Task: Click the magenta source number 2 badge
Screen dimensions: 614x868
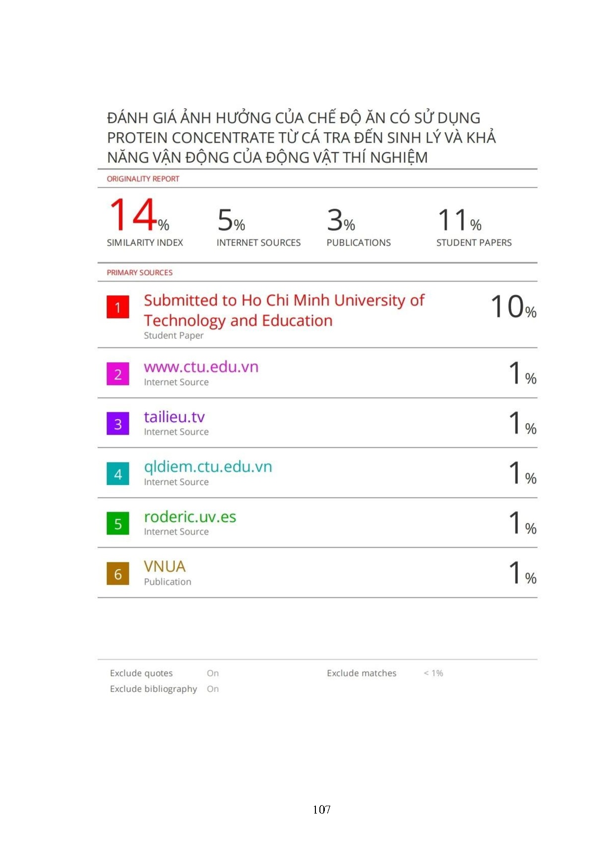Action: pyautogui.click(x=118, y=374)
